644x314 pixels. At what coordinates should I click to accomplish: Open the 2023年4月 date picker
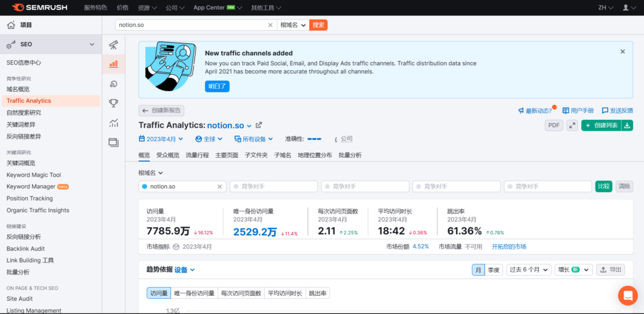click(x=161, y=139)
